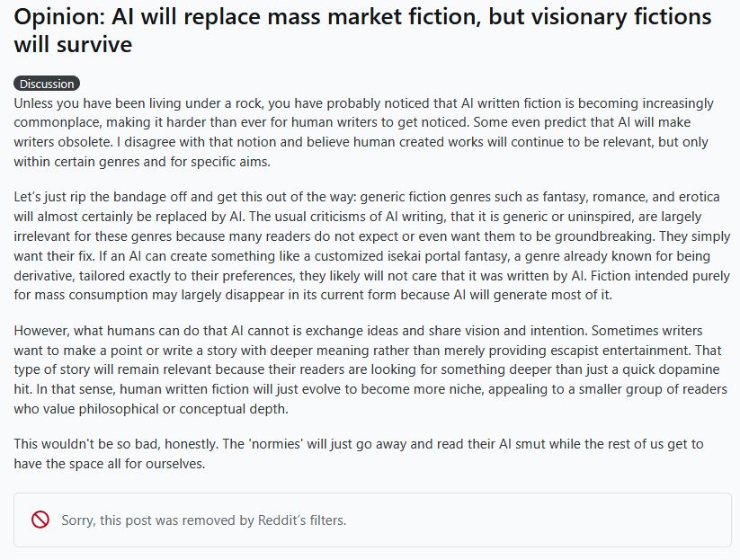Click the red removed-post prohibition icon
Image resolution: width=740 pixels, height=560 pixels.
tap(40, 520)
